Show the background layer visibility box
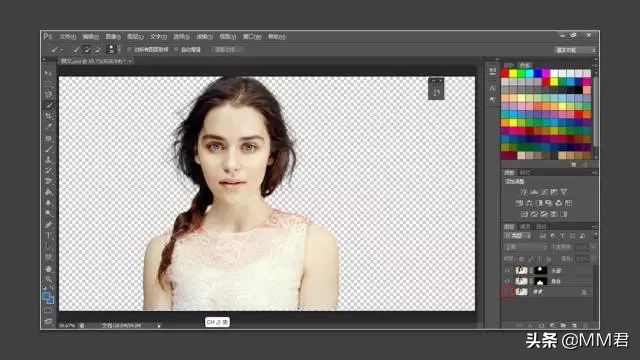Screen dimensions: 640x360 point(508,292)
